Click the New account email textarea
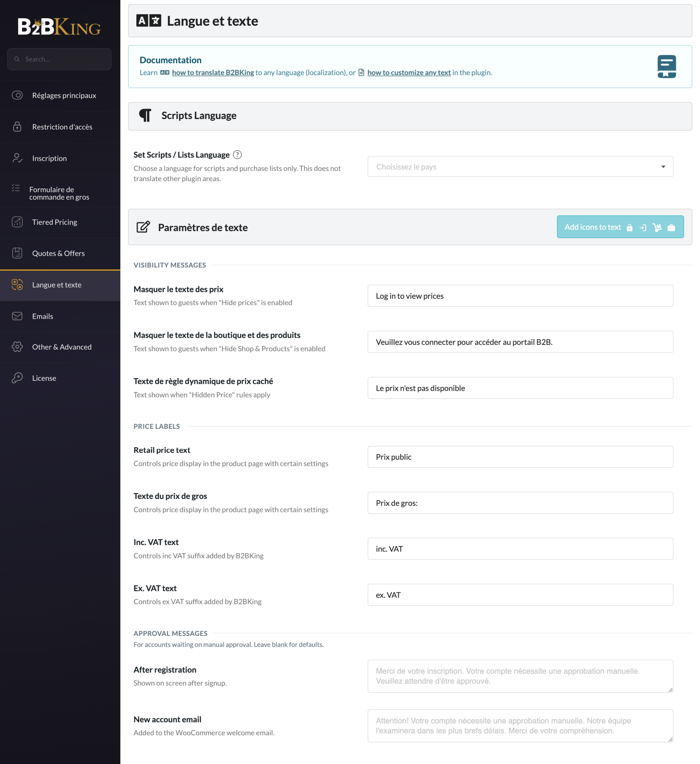 (x=520, y=726)
